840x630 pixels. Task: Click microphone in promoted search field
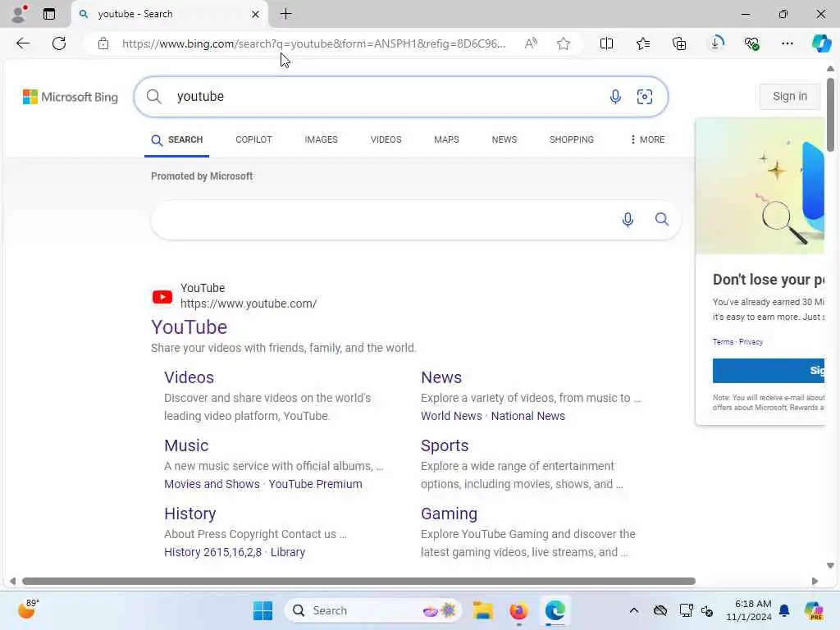[x=628, y=220]
